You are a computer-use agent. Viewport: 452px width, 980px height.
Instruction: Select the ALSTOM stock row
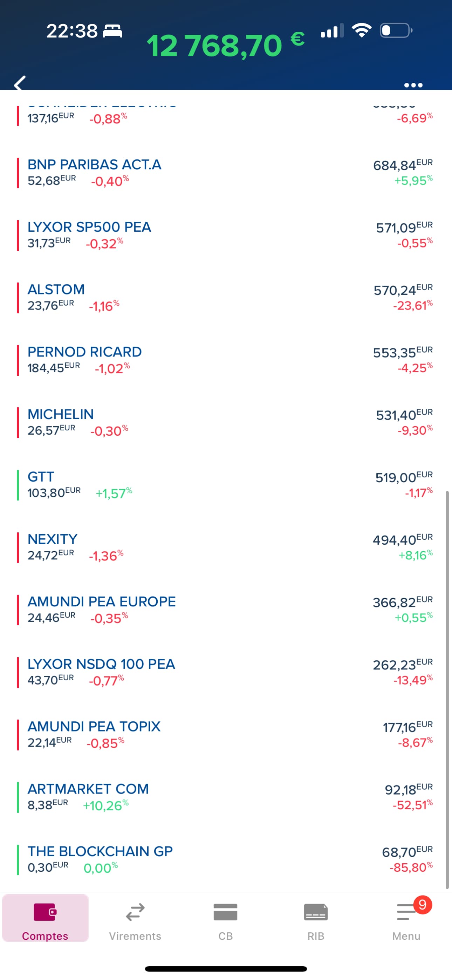tap(226, 298)
